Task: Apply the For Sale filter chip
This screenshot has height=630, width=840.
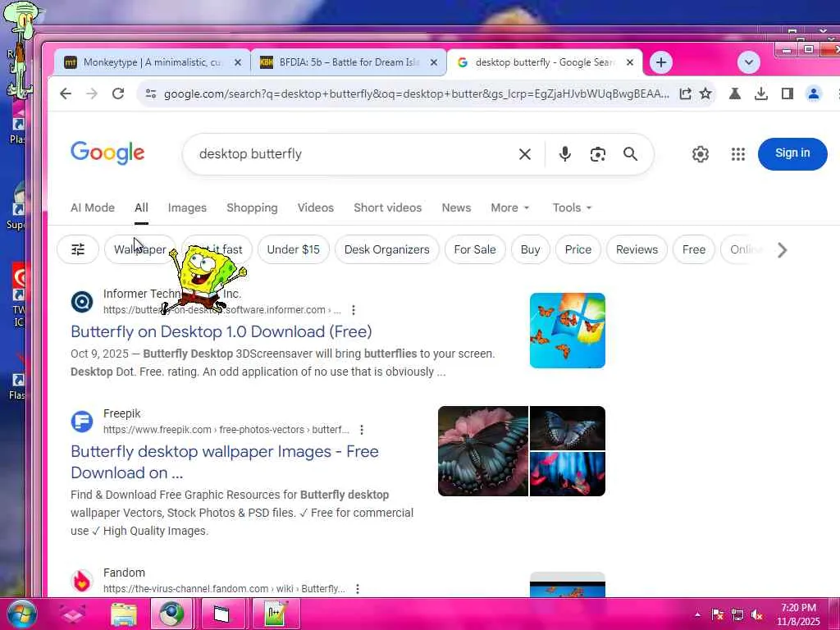Action: coord(475,249)
